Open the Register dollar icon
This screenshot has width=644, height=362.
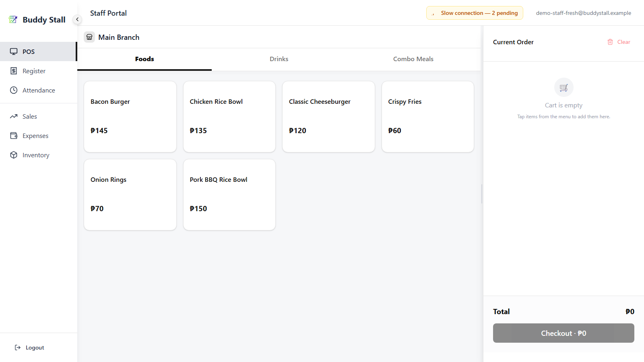tap(14, 71)
